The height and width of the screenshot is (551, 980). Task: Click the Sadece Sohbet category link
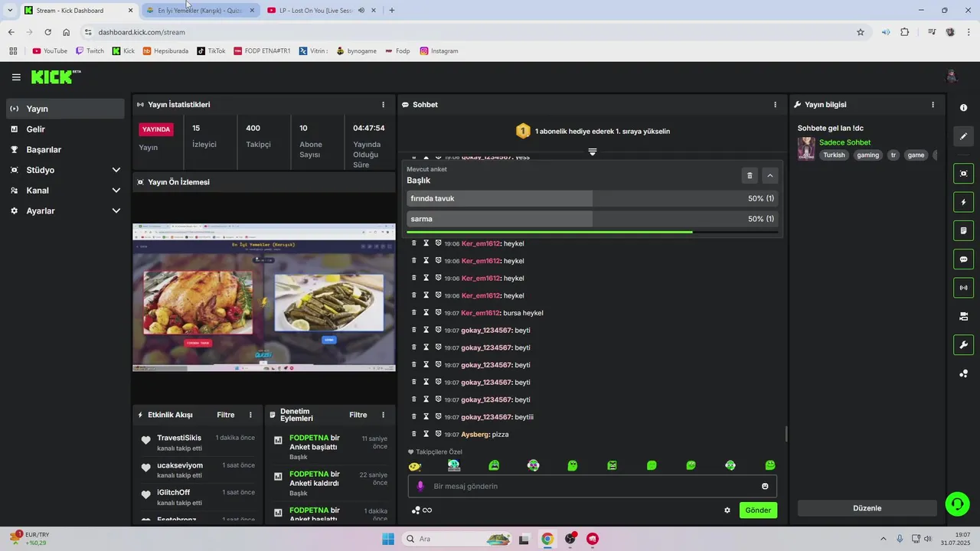(x=844, y=142)
